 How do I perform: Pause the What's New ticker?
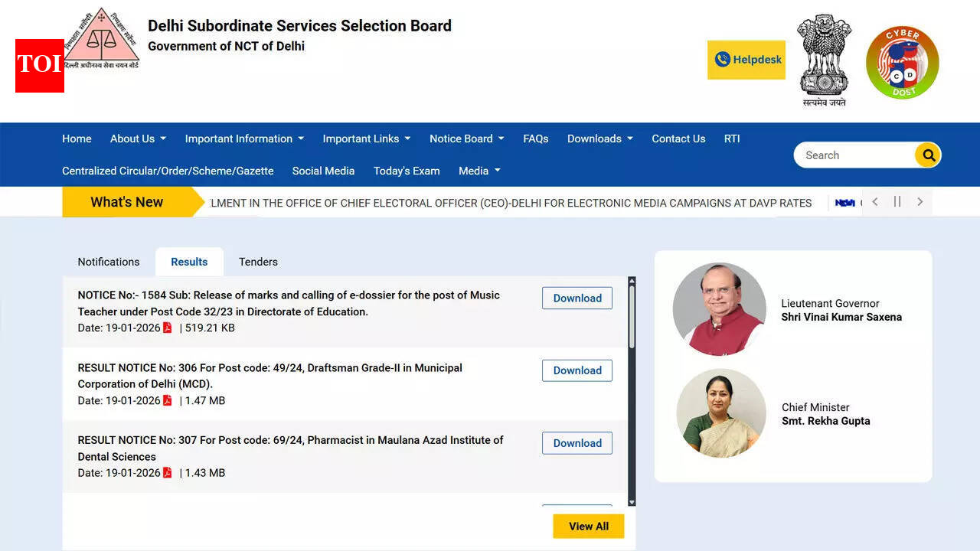(897, 201)
